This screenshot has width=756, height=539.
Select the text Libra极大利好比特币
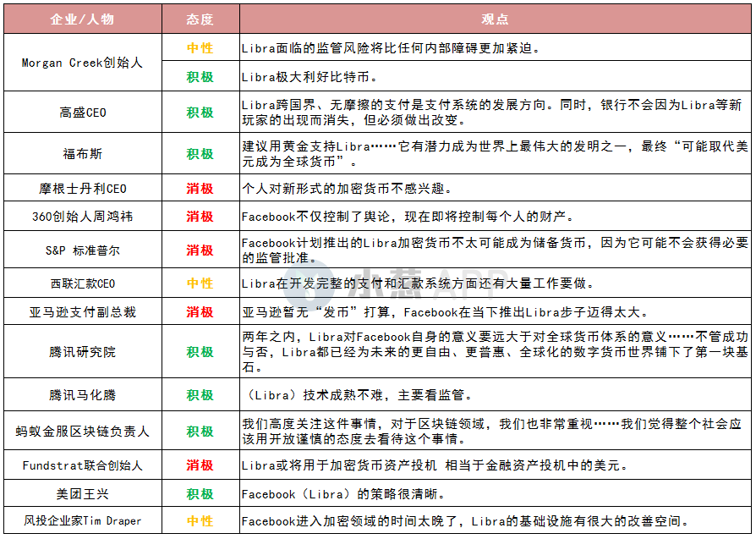[310, 77]
